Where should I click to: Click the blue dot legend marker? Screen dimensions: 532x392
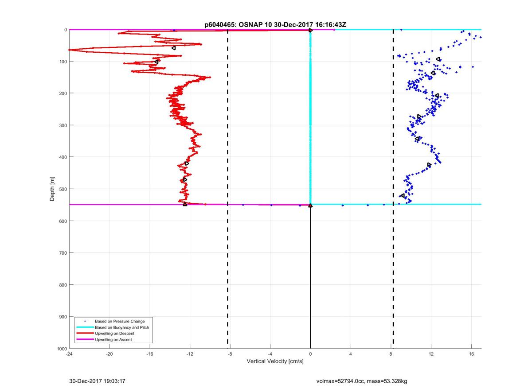[85, 321]
